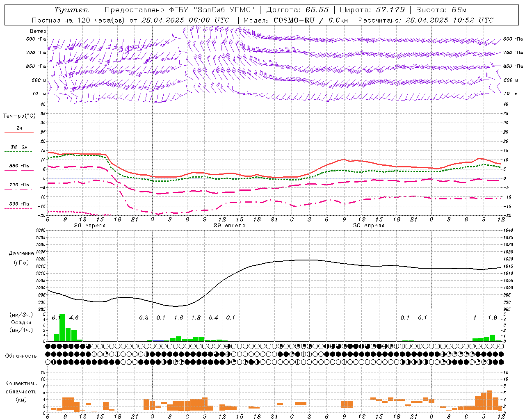Select the "Модель COSMO-RU / 6.6км" text
The image size is (525, 420).
pyautogui.click(x=295, y=20)
